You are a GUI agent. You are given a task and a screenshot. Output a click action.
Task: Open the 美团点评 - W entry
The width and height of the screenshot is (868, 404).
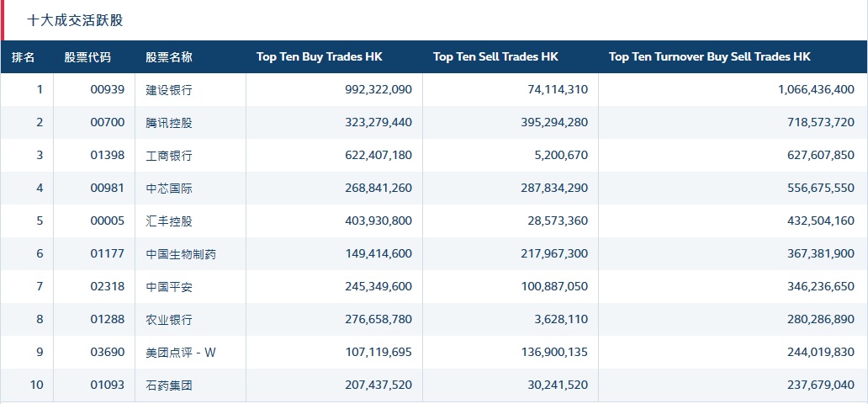[181, 353]
